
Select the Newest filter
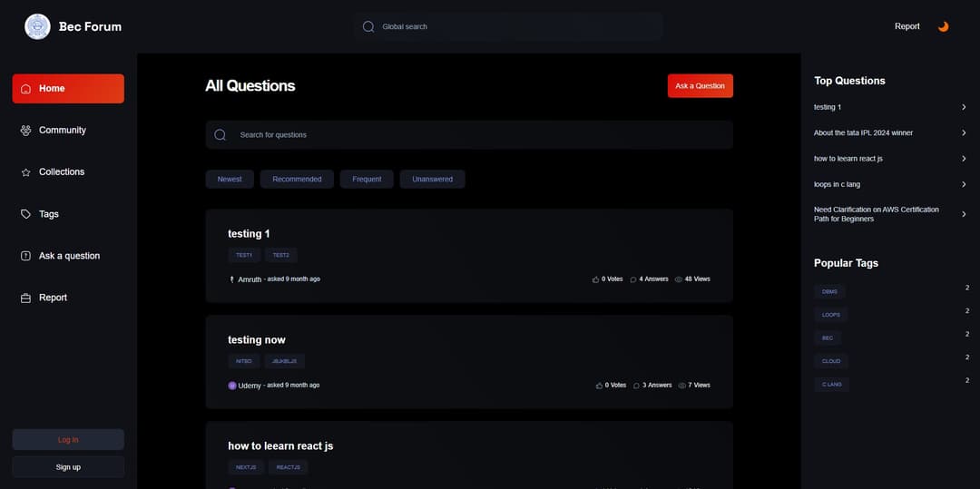[230, 180]
